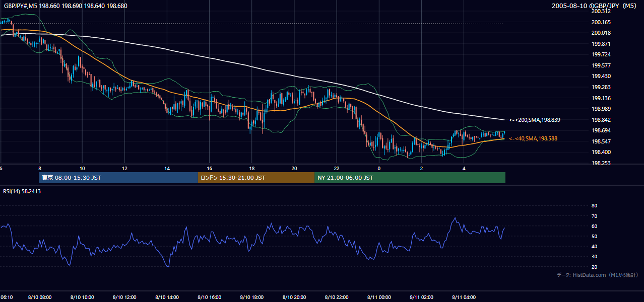Click the 8/10 20:00 time axis label

pos(294,297)
